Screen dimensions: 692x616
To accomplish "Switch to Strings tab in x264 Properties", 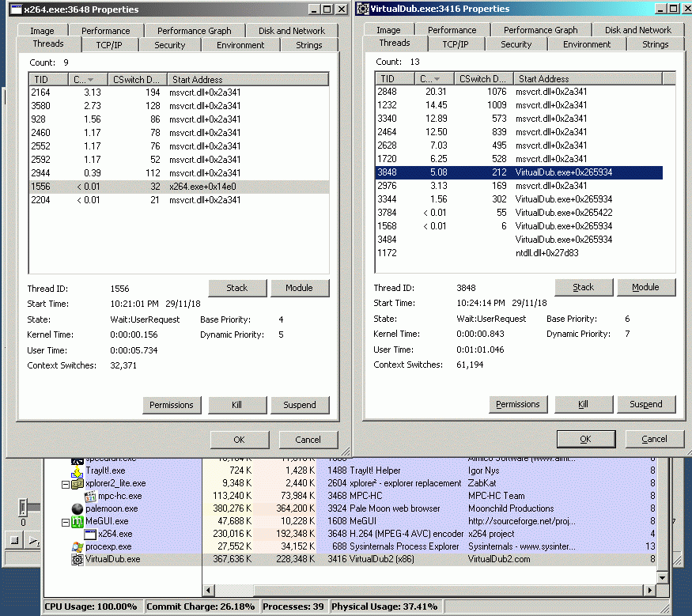I will (x=309, y=45).
